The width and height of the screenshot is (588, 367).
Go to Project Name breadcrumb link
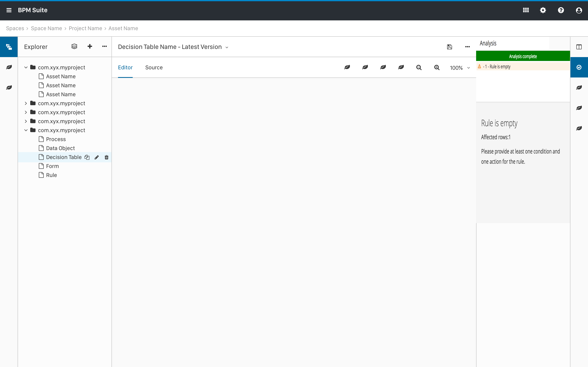coord(85,28)
